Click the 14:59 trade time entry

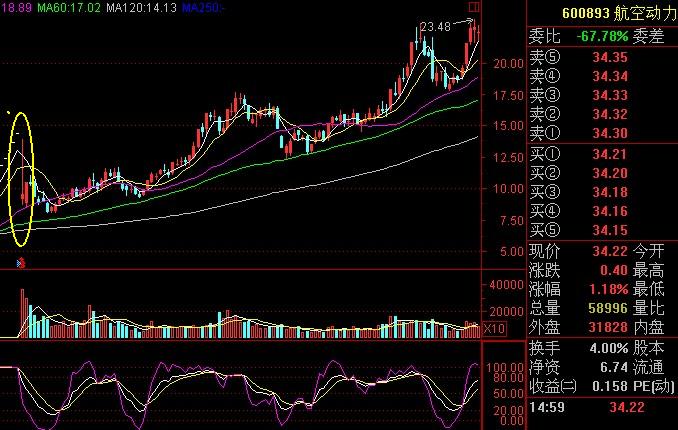547,407
